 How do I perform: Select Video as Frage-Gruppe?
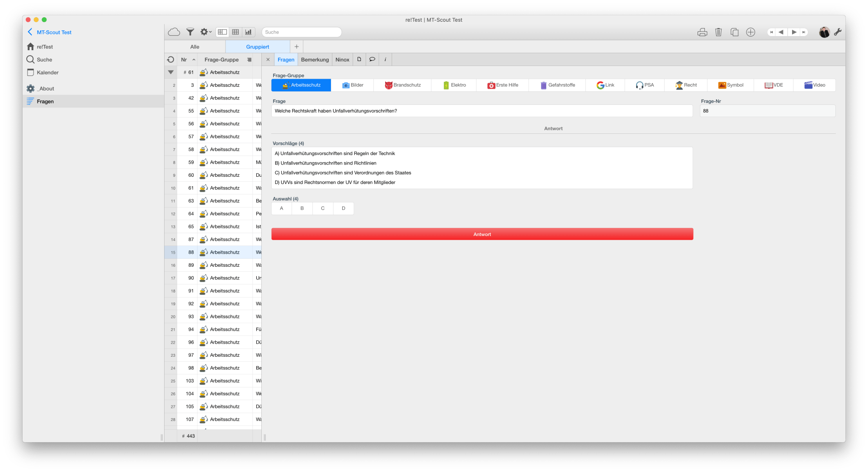click(x=815, y=85)
